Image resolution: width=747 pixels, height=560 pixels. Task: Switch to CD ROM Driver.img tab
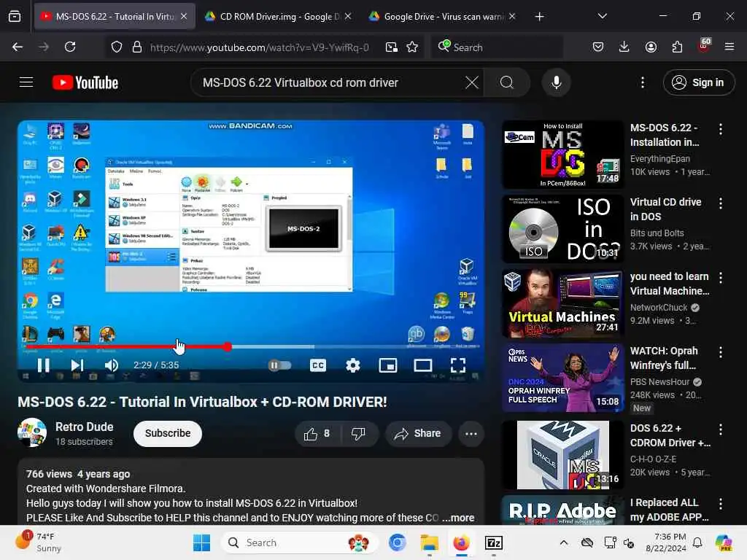click(x=278, y=17)
